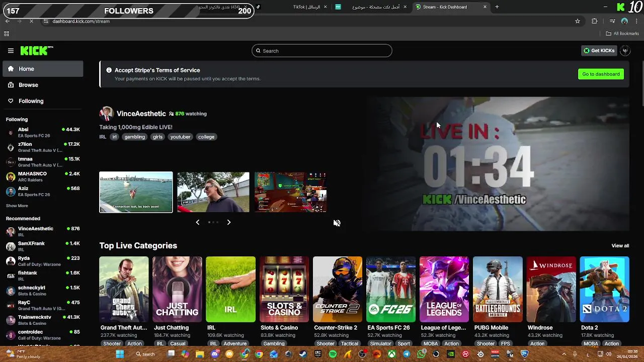The height and width of the screenshot is (362, 644).
Task: Open Counter-Strike 2 category card
Action: [x=338, y=289]
